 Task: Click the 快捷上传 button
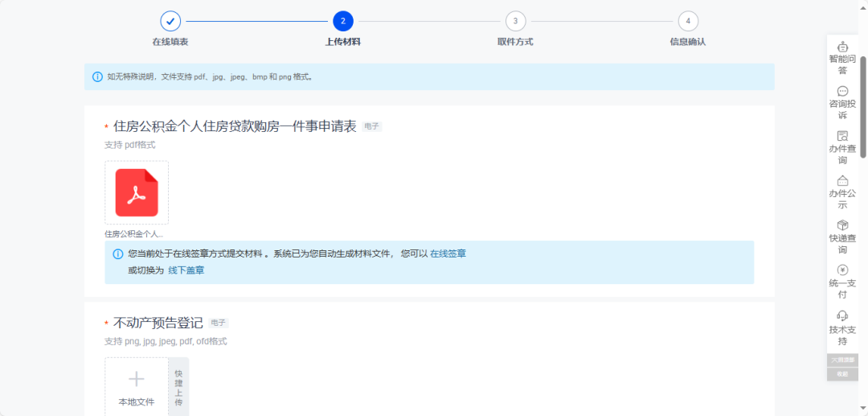coord(178,387)
